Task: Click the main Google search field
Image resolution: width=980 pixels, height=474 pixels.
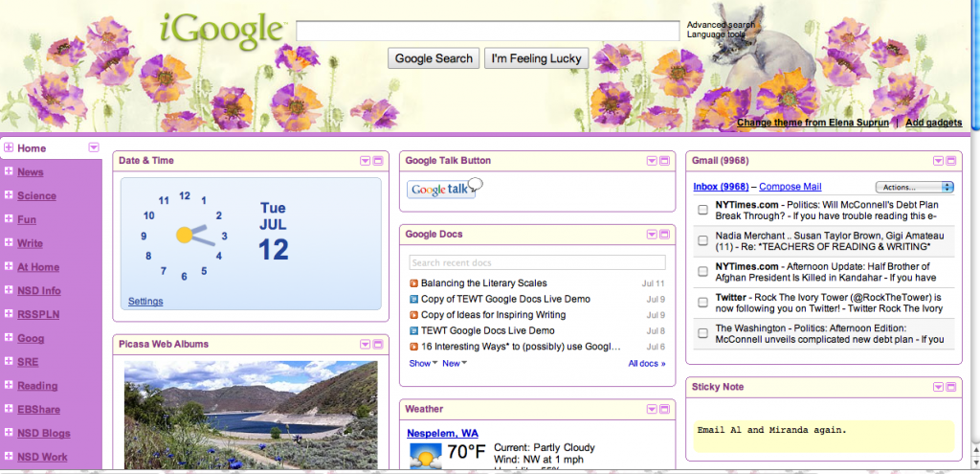Action: pos(487,32)
